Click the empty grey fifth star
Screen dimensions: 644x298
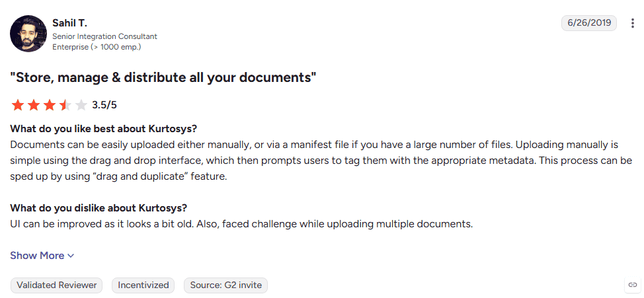pyautogui.click(x=81, y=105)
